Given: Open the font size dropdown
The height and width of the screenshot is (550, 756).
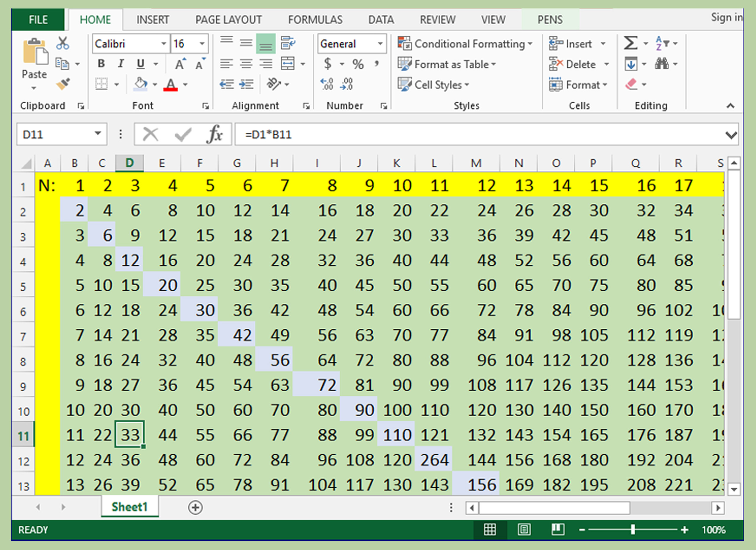Looking at the screenshot, I should pos(202,43).
